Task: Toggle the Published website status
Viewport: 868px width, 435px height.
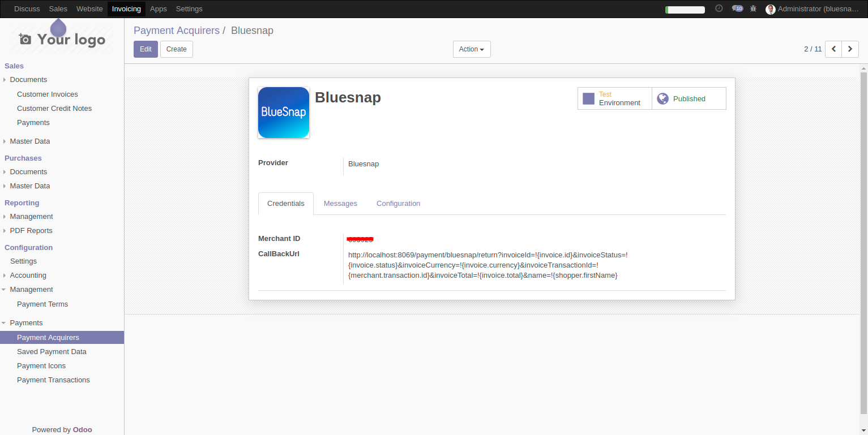Action: pos(689,98)
